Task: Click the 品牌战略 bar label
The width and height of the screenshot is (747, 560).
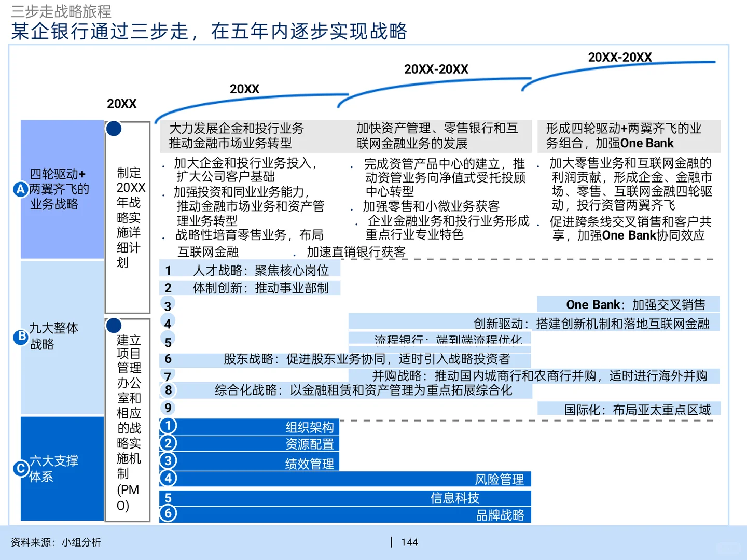Action: (x=500, y=515)
